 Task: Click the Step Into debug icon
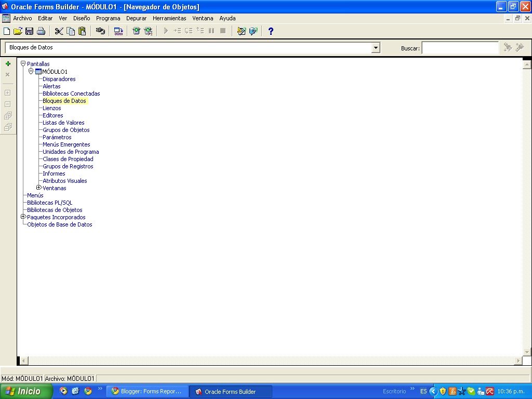click(177, 31)
